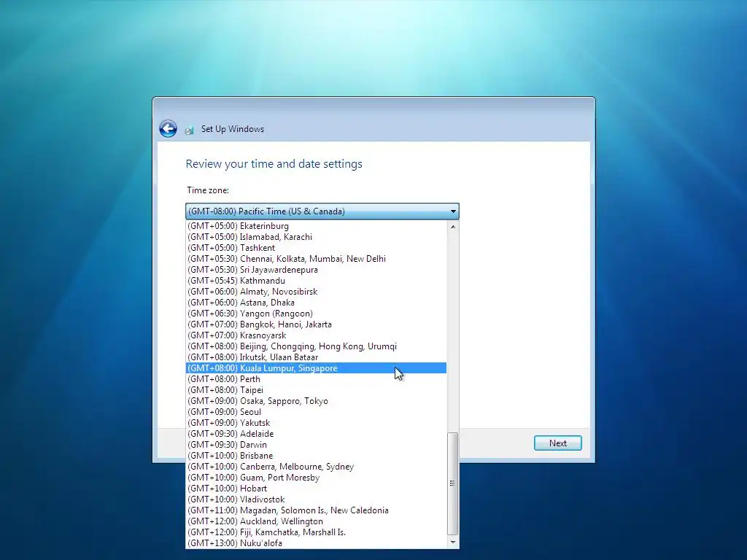Select (GMT+10:00) Hobart
The height and width of the screenshot is (560, 747).
click(x=316, y=489)
